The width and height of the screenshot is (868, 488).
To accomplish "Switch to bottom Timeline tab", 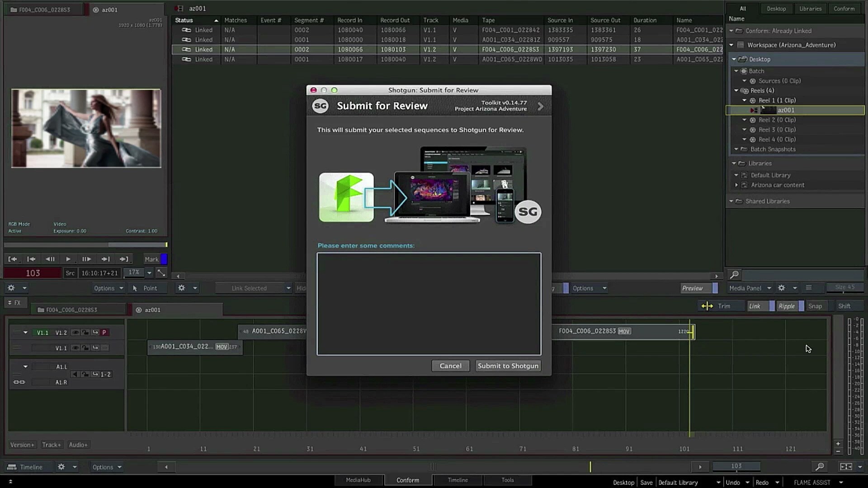I will [458, 480].
